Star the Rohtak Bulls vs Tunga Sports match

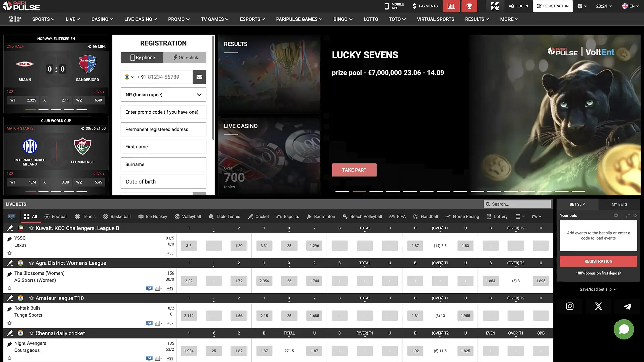pos(9,323)
